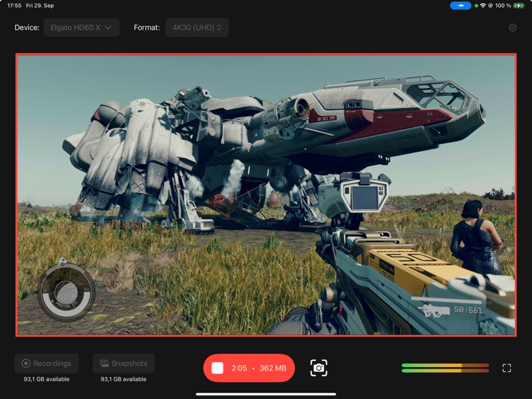Open the Recordings button
Viewport: 532px width, 399px height.
[x=47, y=364]
